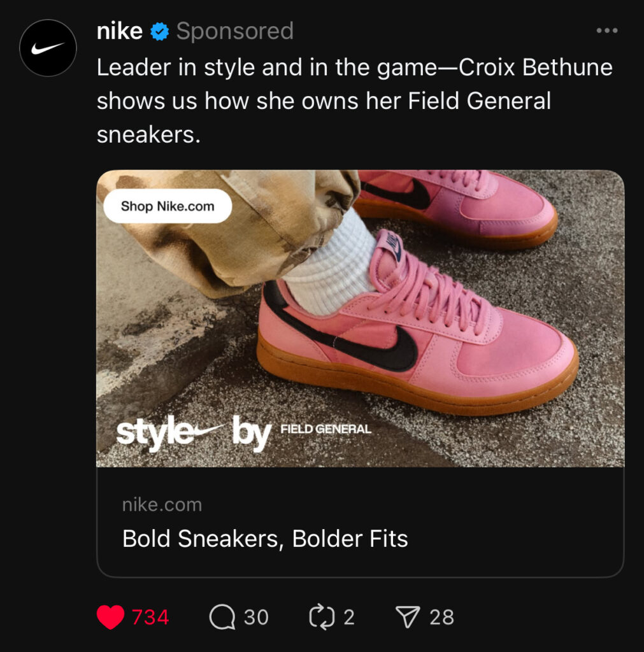Screen dimensions: 644x652
Task: Click the Sponsored label
Action: coord(234,31)
